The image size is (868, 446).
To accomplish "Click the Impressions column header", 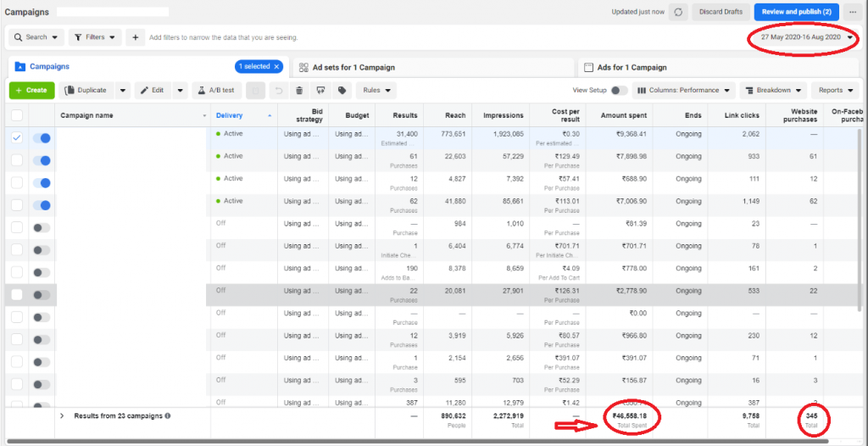I will click(503, 115).
